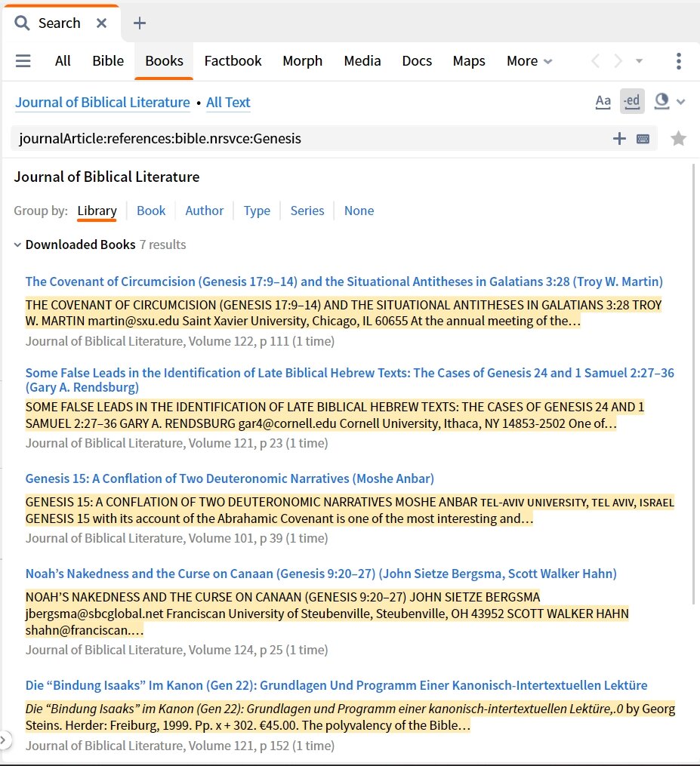The width and height of the screenshot is (700, 766).
Task: Open the 'Journal of Biblical Literature' collection link
Action: (x=102, y=103)
